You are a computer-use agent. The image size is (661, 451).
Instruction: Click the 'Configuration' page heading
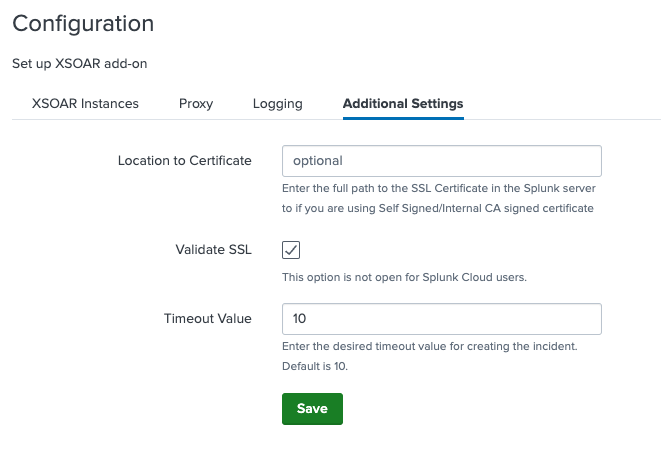click(x=83, y=24)
